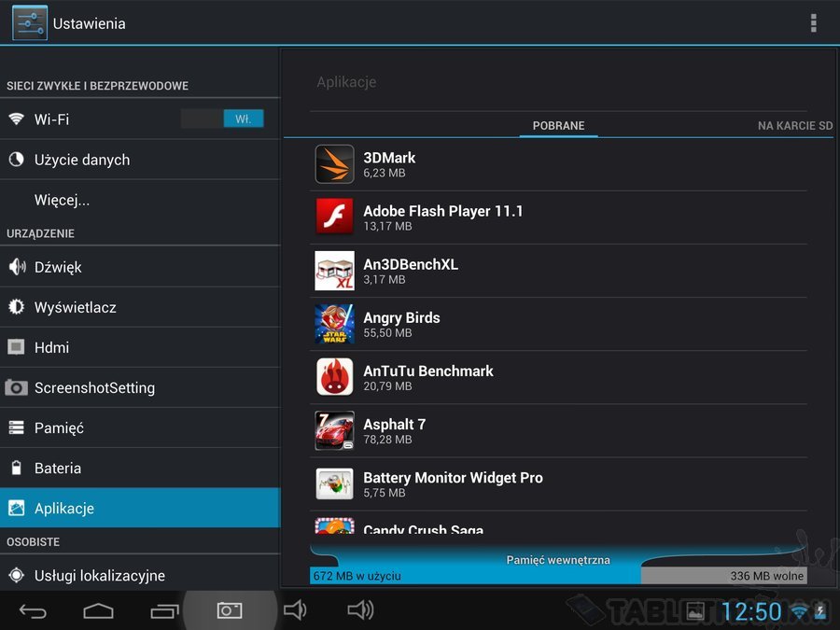Open Asphalt 7 app details
The width and height of the screenshot is (840, 630).
(x=558, y=430)
